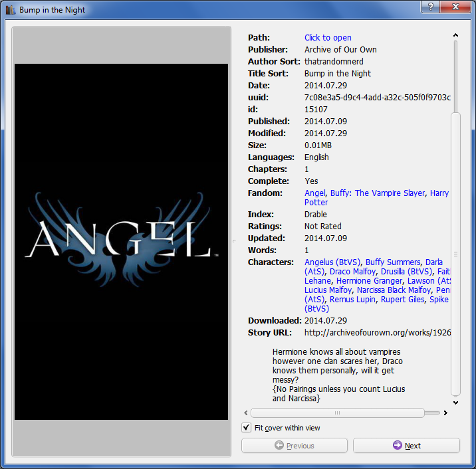Close the Bump in the Night dialog
This screenshot has width=476, height=469.
(455, 7)
